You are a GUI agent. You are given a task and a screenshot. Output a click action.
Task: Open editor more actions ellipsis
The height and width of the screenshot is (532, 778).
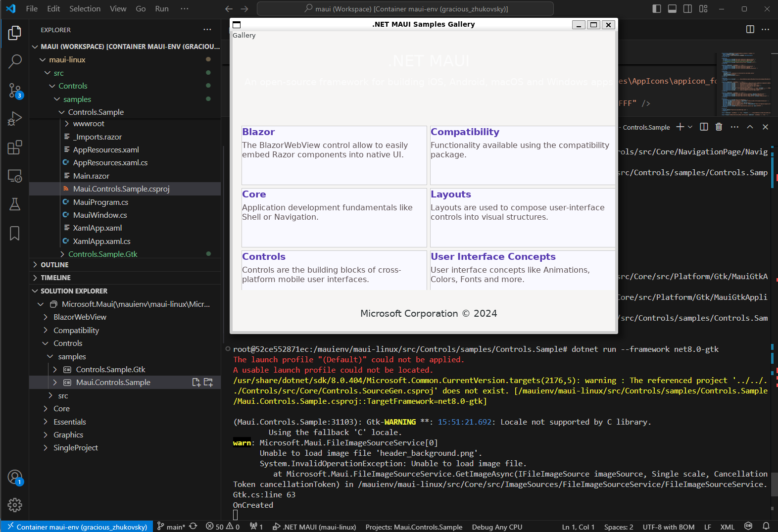click(766, 29)
